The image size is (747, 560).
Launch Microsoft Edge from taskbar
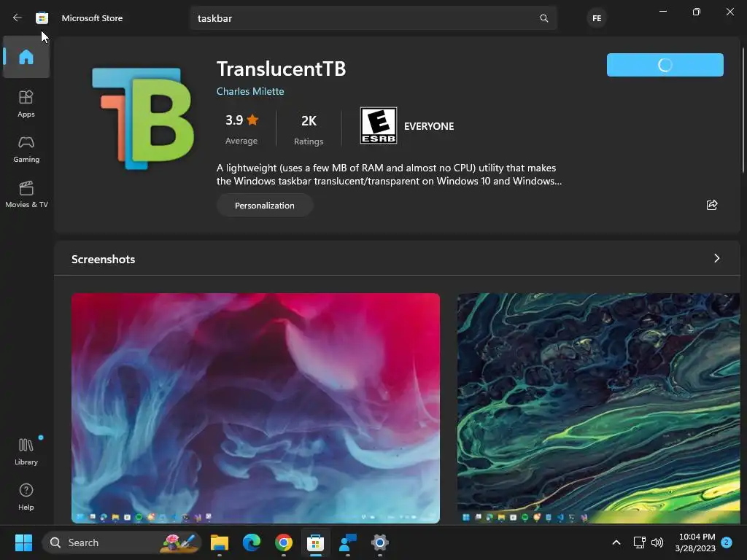(252, 542)
